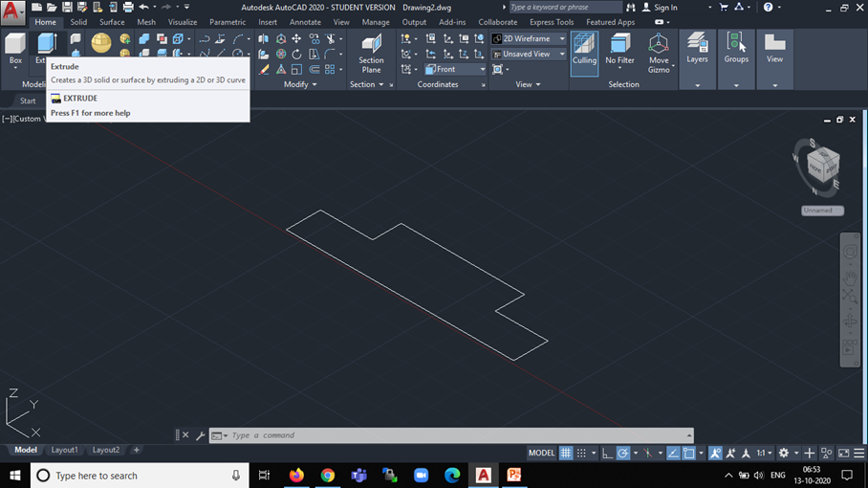Activate the Culling selection button
The width and height of the screenshot is (868, 488).
(x=584, y=54)
